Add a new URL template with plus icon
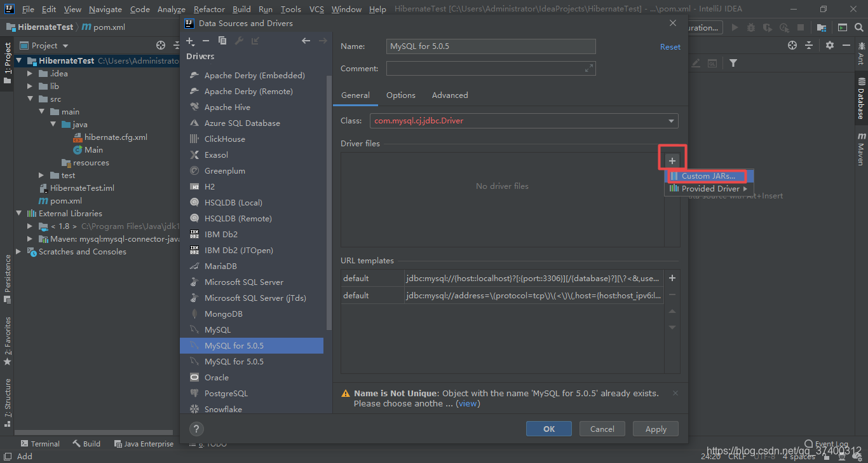Image resolution: width=868 pixels, height=463 pixels. (672, 278)
